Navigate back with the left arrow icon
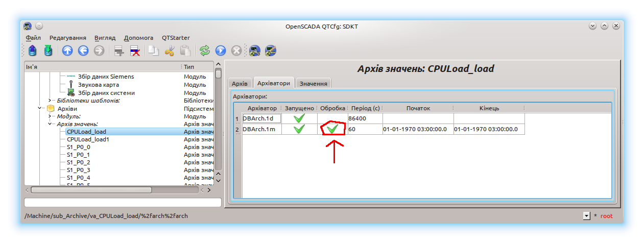This screenshot has height=244, width=644. click(83, 51)
